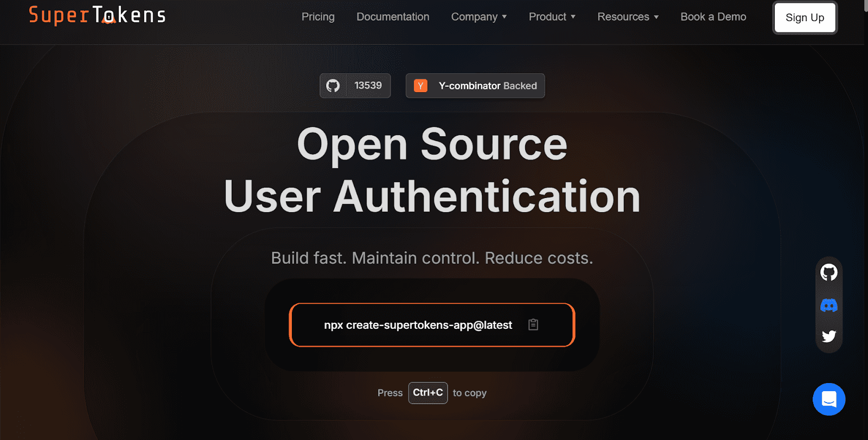Click the Y-combinator Backed badge text
868x440 pixels.
pos(487,86)
